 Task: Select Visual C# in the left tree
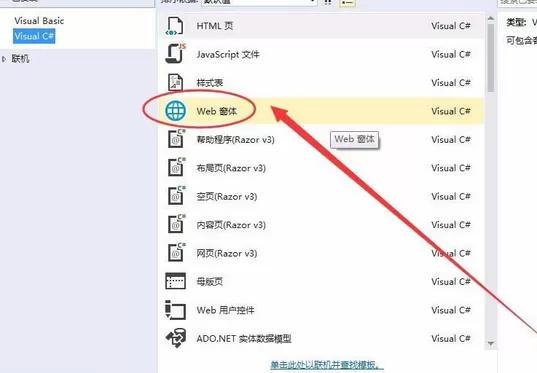(34, 36)
